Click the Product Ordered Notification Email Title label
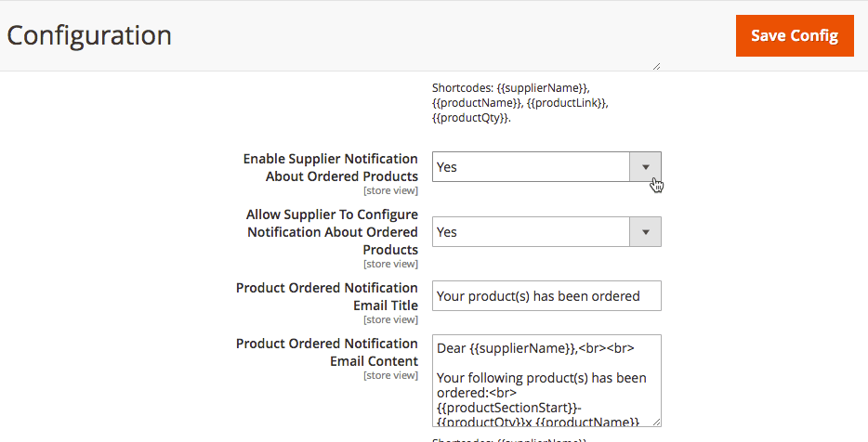 [327, 296]
